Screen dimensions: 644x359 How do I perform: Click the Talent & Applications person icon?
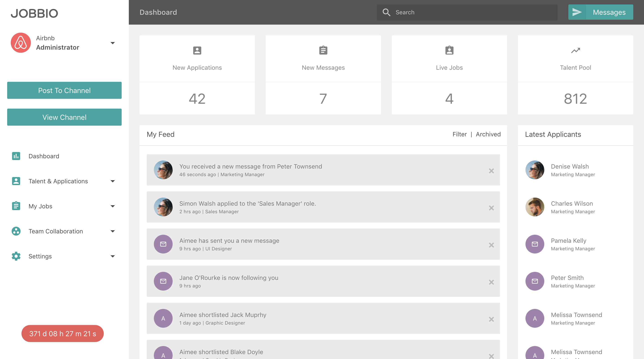coord(16,181)
